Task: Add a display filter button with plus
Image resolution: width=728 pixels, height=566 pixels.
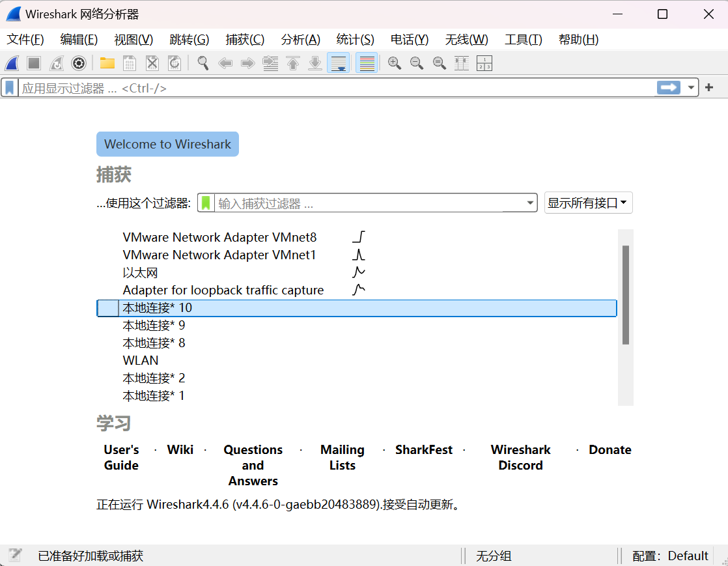Action: 709,87
